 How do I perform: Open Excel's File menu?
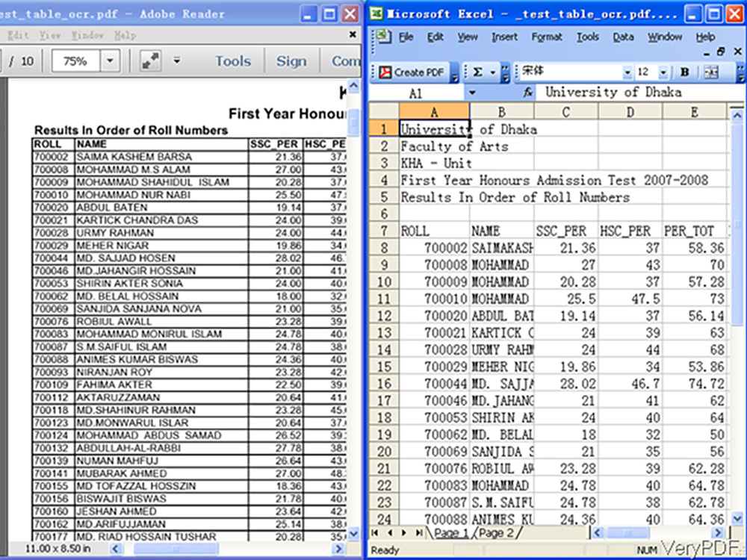406,37
